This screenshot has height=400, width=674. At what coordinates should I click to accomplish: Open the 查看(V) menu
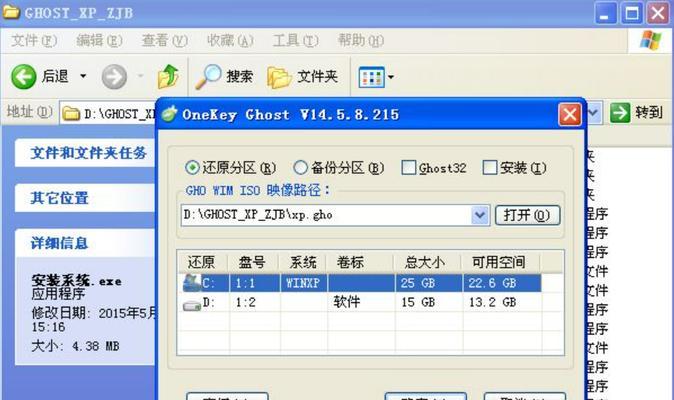click(x=165, y=40)
